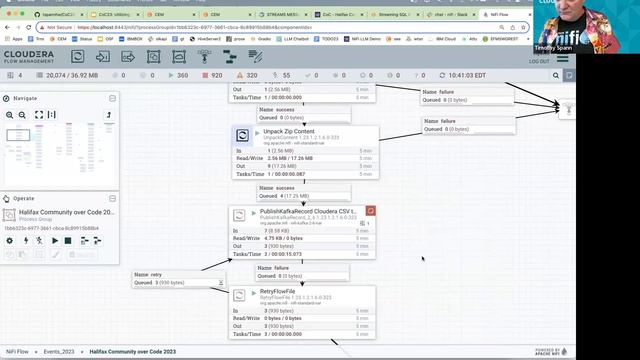Screen dimensions: 640x360
Task: Click the Create template icon in Operate
Action: 84,241
